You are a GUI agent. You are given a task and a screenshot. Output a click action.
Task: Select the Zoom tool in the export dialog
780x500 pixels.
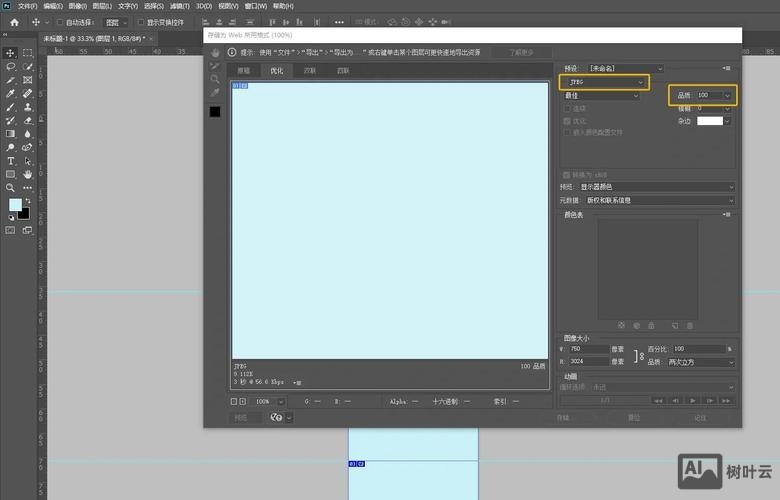[x=215, y=79]
